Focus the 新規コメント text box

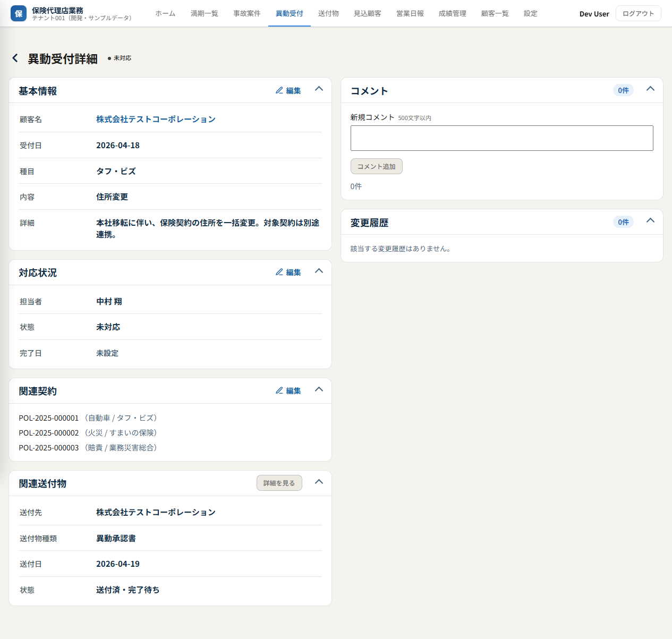pyautogui.click(x=502, y=138)
